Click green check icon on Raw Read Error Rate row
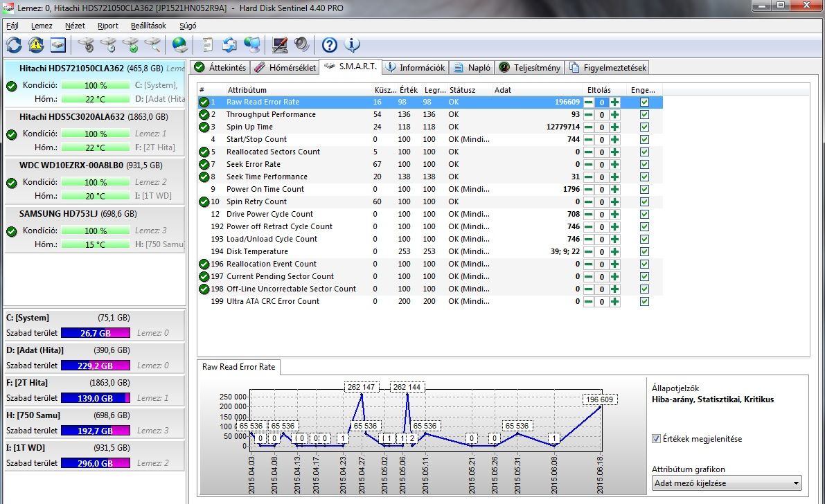The image size is (825, 504). tap(204, 102)
